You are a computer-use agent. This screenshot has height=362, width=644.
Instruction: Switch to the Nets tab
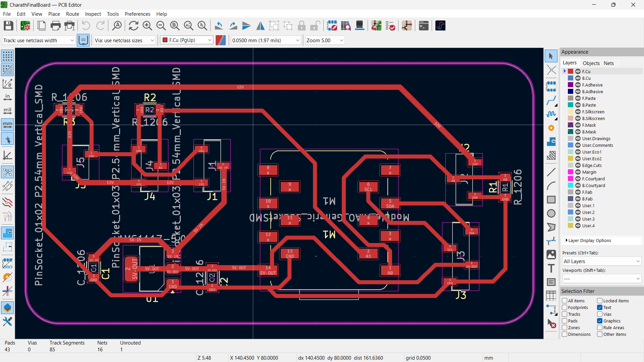[608, 63]
